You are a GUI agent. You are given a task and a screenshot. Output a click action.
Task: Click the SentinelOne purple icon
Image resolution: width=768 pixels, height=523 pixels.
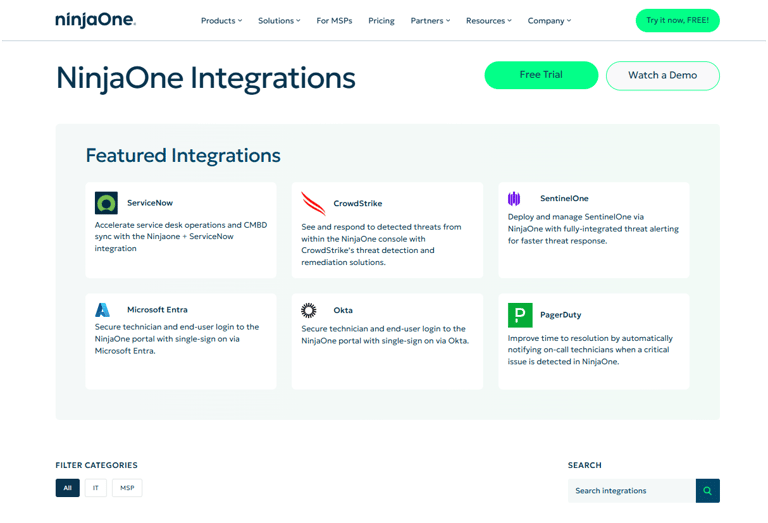tap(514, 198)
